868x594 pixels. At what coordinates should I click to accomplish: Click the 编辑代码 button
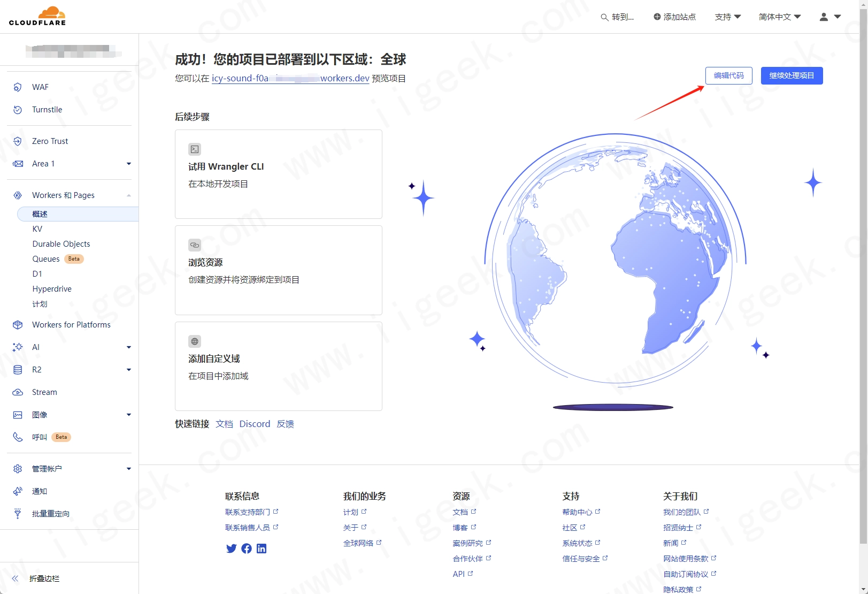[729, 75]
